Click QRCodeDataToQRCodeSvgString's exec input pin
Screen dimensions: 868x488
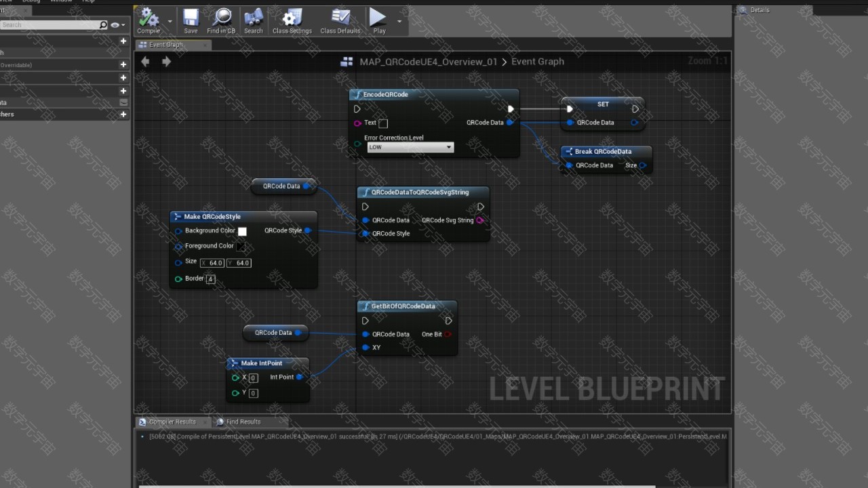(366, 207)
